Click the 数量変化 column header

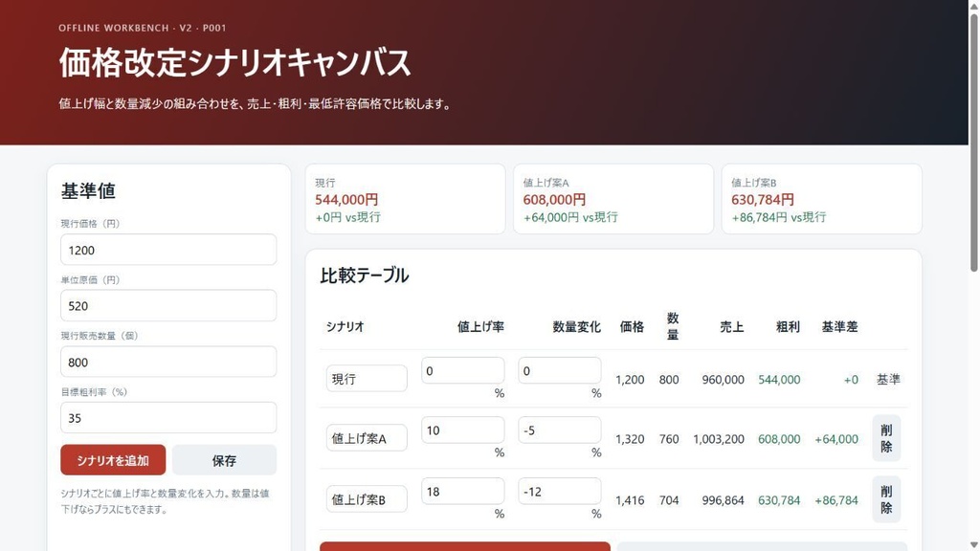[576, 327]
